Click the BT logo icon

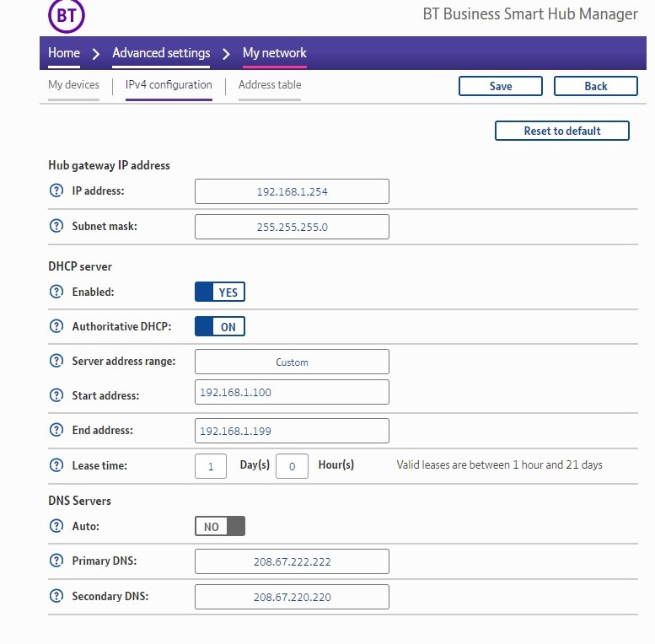(67, 16)
